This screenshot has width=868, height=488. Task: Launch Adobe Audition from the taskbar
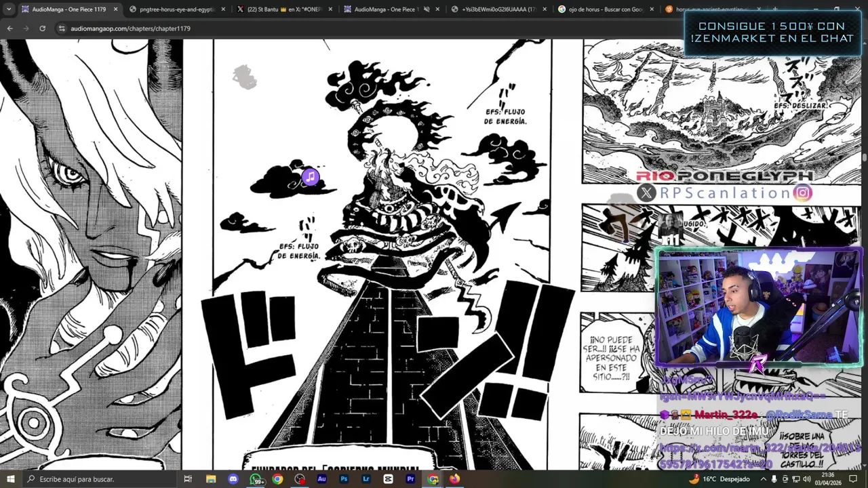(x=321, y=479)
